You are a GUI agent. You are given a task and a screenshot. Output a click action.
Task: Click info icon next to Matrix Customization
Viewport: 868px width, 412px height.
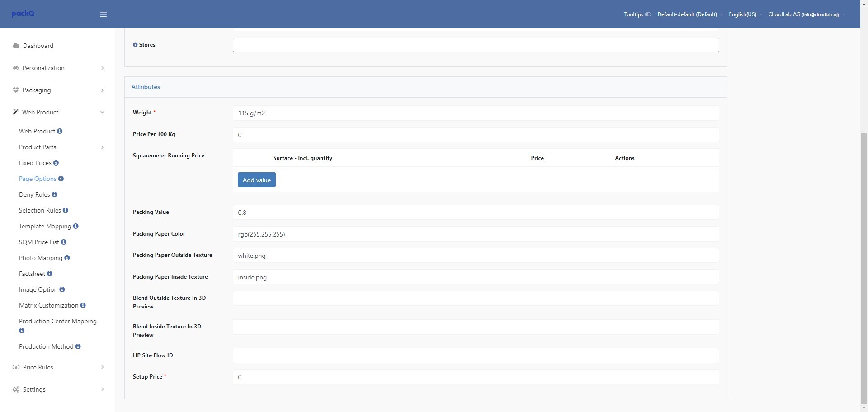click(x=83, y=305)
